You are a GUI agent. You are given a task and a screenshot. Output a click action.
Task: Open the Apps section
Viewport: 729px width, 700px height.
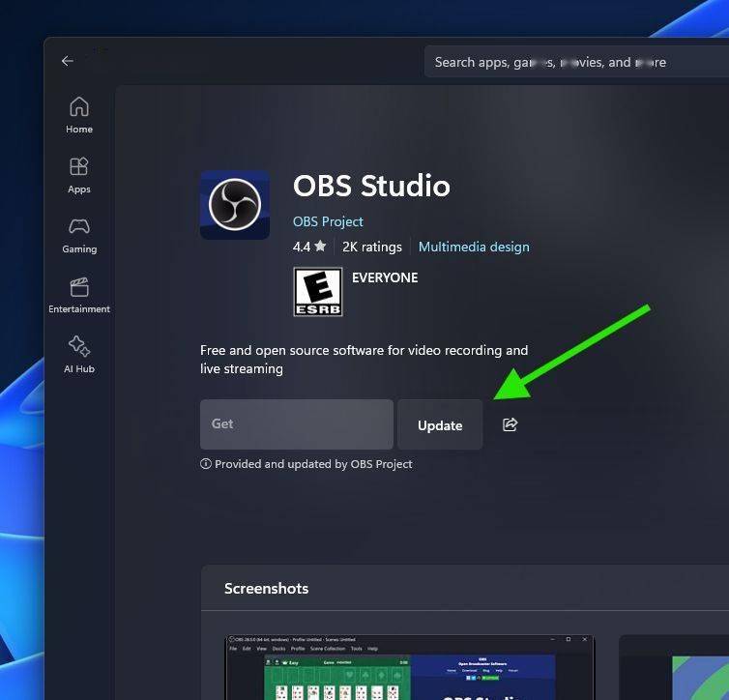79,175
